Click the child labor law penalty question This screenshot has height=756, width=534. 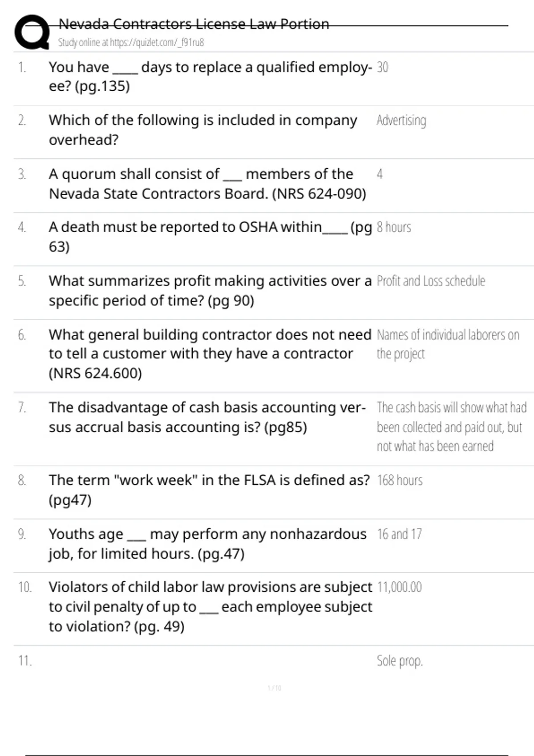(210, 607)
